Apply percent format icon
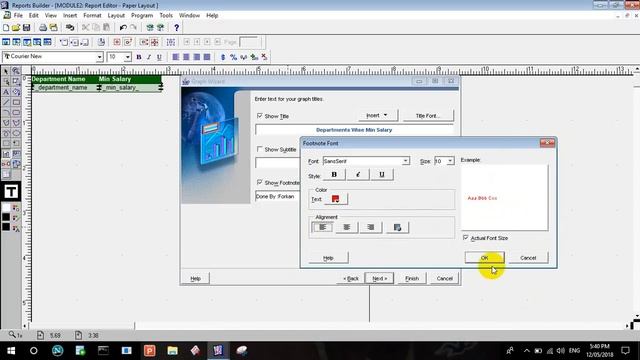 [x=233, y=57]
